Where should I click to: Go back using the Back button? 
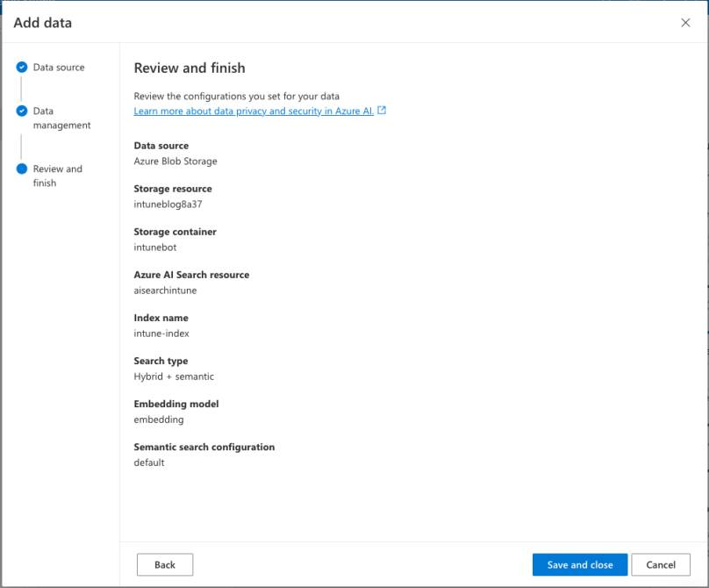pyautogui.click(x=165, y=564)
